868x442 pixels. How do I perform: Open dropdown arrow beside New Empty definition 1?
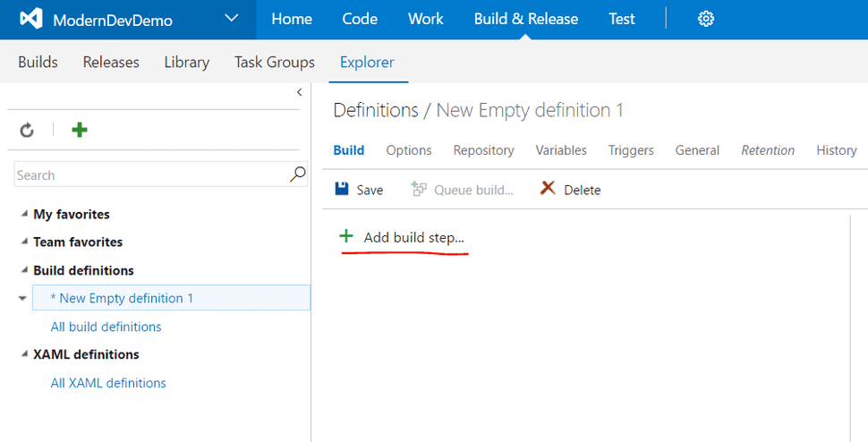(22, 298)
